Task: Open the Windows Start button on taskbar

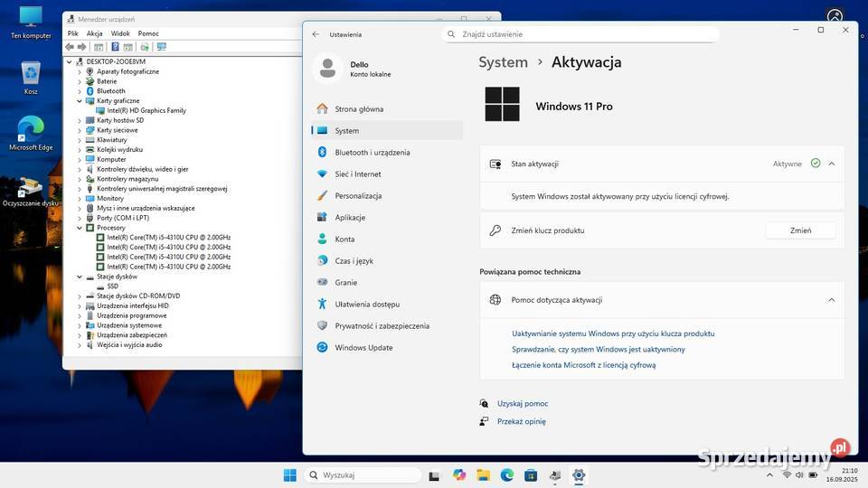Action: click(x=290, y=475)
